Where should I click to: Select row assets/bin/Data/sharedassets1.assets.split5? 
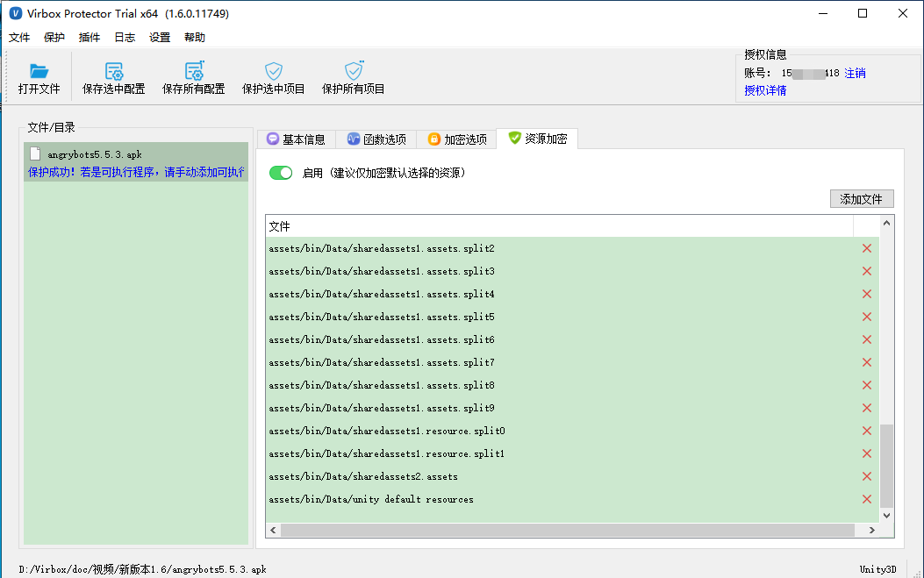572,317
